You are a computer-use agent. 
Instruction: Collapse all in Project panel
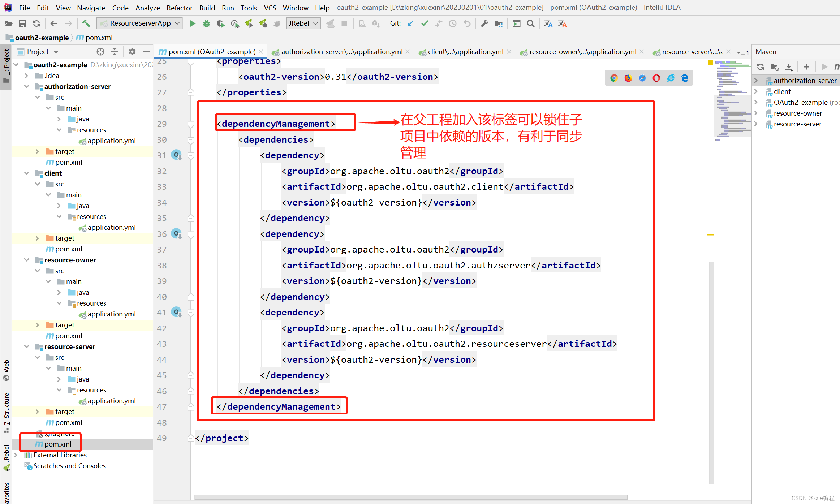click(x=115, y=52)
